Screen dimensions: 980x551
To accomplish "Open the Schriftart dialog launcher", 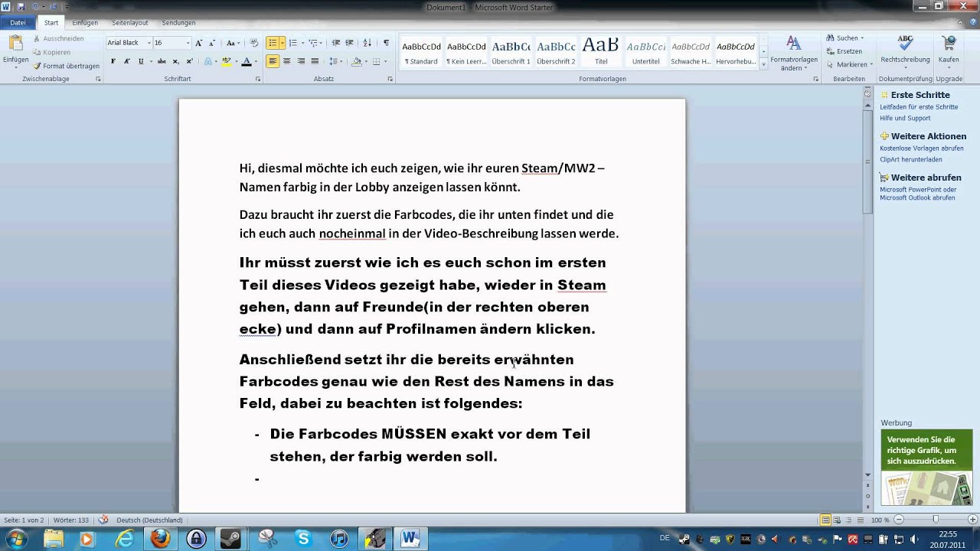I will (x=258, y=79).
